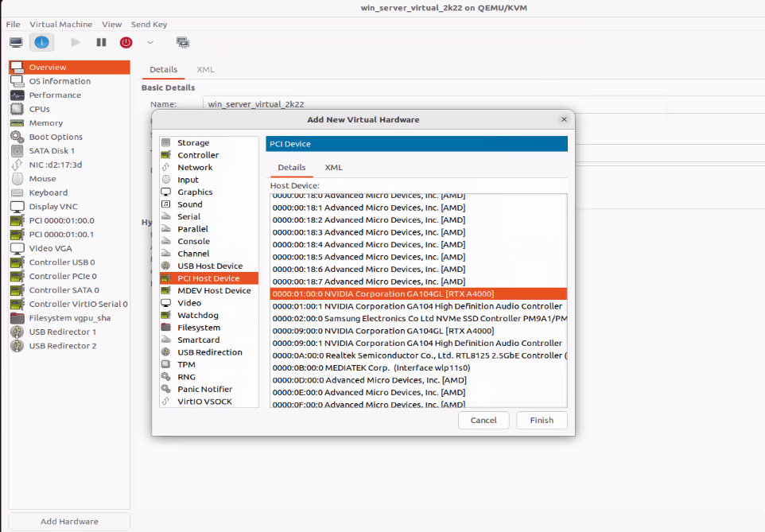The height and width of the screenshot is (532, 765).
Task: Select Details tab in PCI Device dialog
Action: [x=292, y=168]
